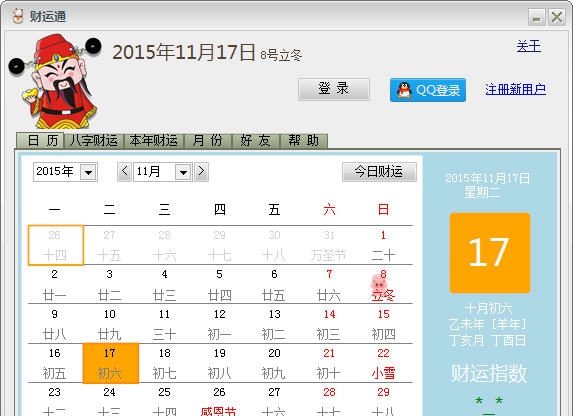Select November 3 (廿二)

[x=110, y=284]
